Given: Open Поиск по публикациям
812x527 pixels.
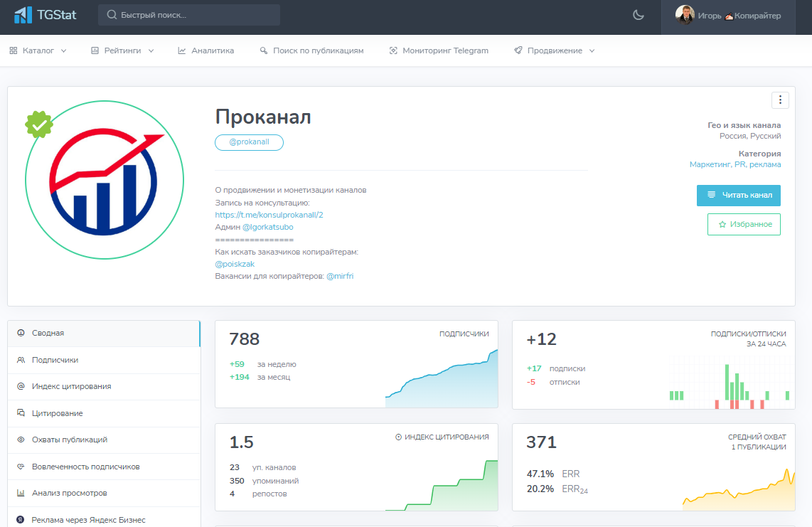Looking at the screenshot, I should tap(311, 50).
